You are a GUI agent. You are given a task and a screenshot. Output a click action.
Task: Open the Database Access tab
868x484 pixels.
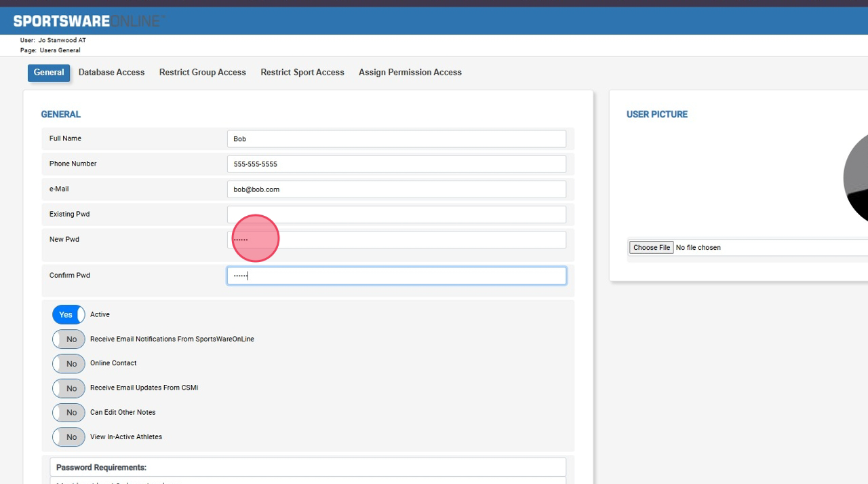point(111,73)
